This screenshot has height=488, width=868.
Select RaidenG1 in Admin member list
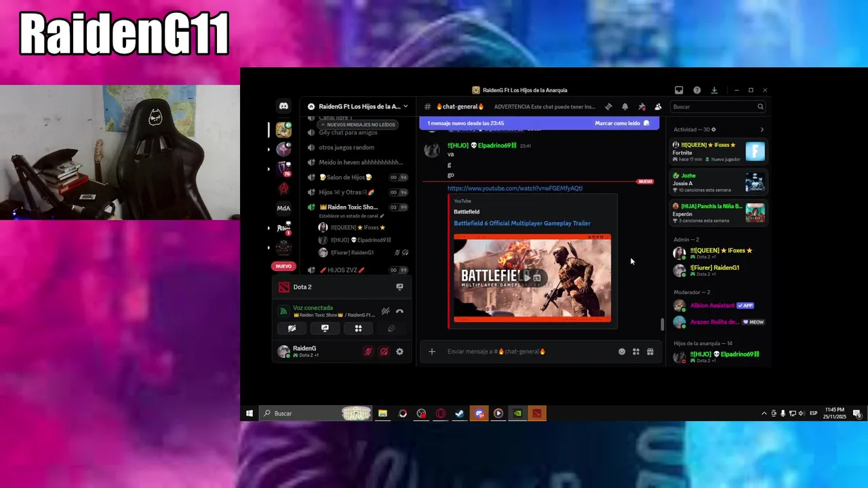tap(718, 270)
